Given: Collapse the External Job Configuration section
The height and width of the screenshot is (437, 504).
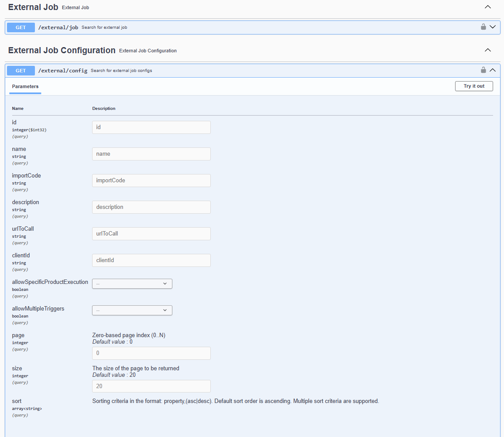Looking at the screenshot, I should (488, 51).
